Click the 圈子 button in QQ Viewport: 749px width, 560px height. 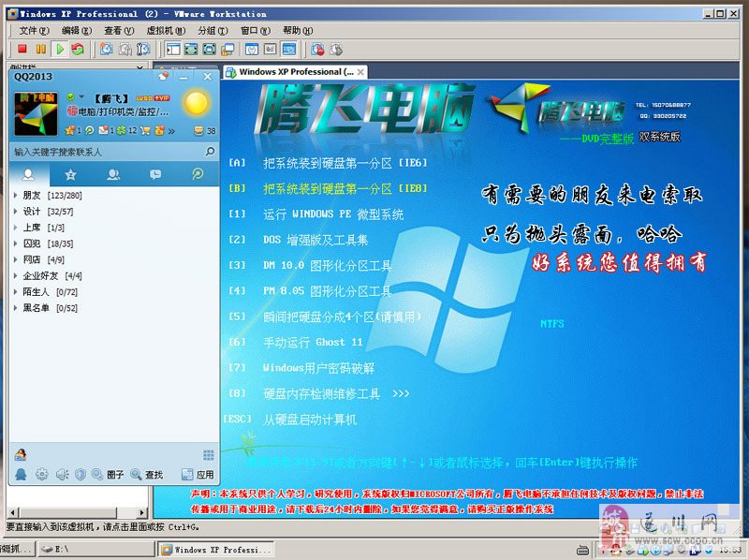[x=108, y=475]
